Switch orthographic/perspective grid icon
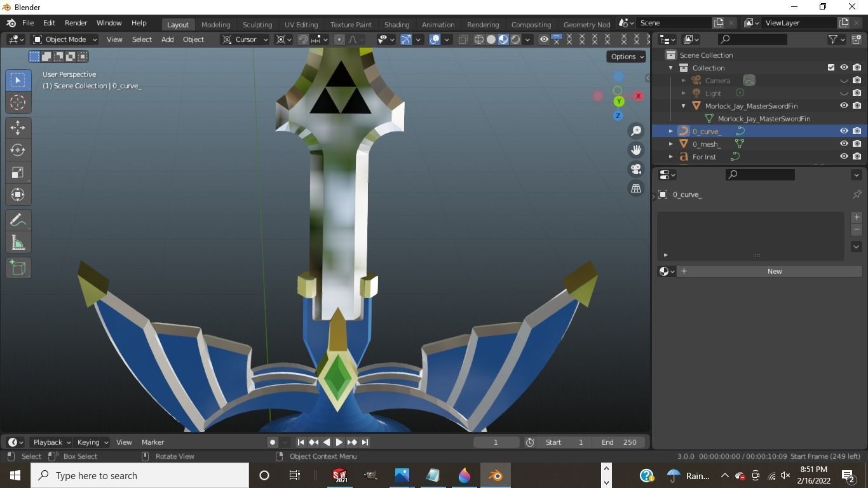The width and height of the screenshot is (868, 488). pyautogui.click(x=636, y=188)
